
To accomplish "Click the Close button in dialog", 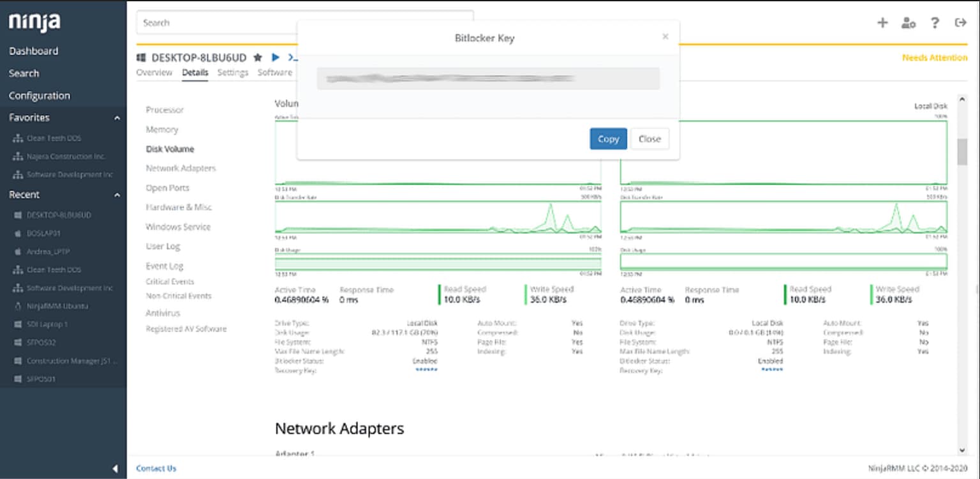I will [650, 139].
